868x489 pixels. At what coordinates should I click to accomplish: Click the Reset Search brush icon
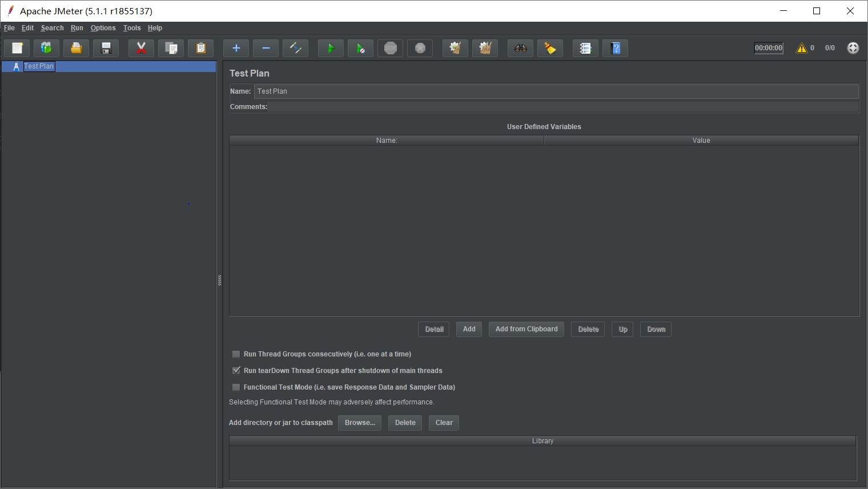[x=550, y=48]
